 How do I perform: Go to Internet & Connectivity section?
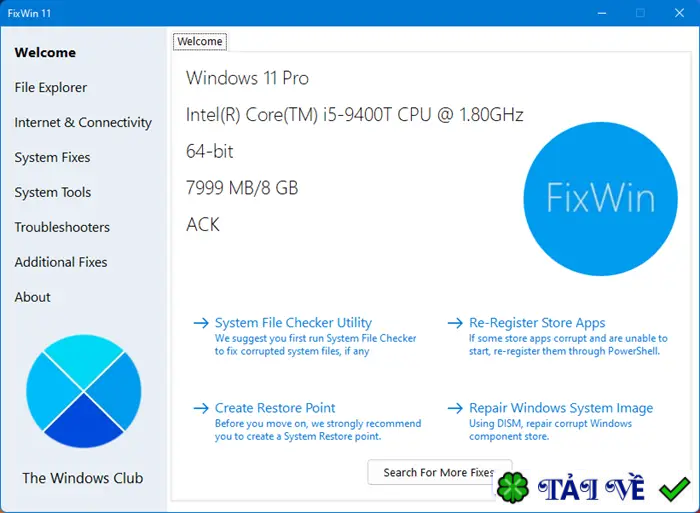click(83, 122)
